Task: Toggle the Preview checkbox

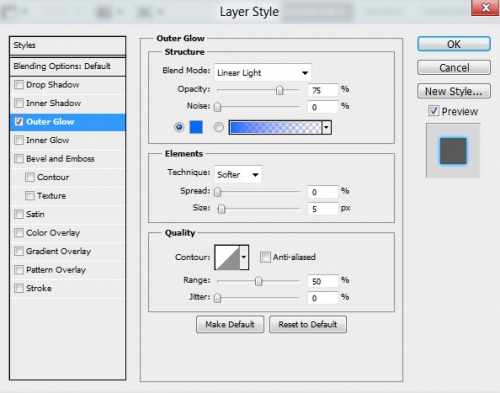Action: (433, 111)
